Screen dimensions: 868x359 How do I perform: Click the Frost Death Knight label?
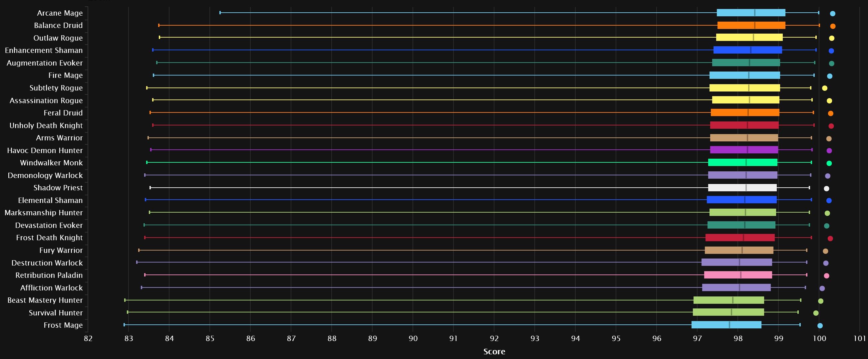[x=49, y=238]
